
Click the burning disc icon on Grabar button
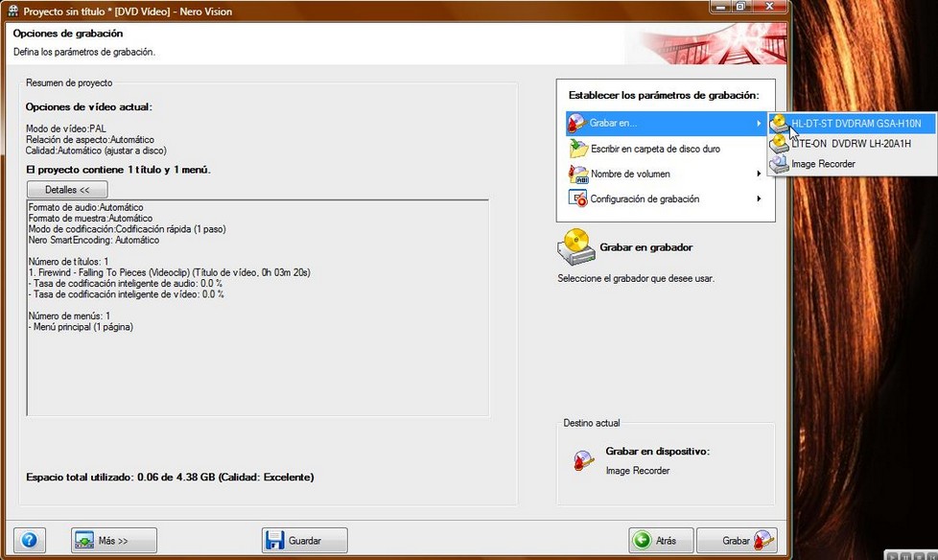click(x=763, y=540)
